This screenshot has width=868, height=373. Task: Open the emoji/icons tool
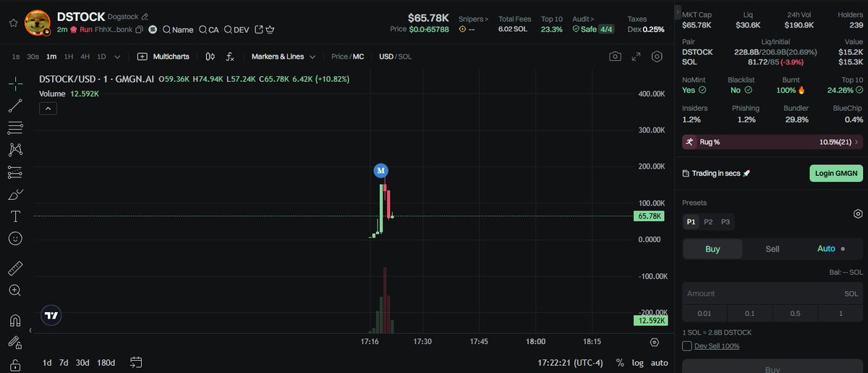pos(15,238)
